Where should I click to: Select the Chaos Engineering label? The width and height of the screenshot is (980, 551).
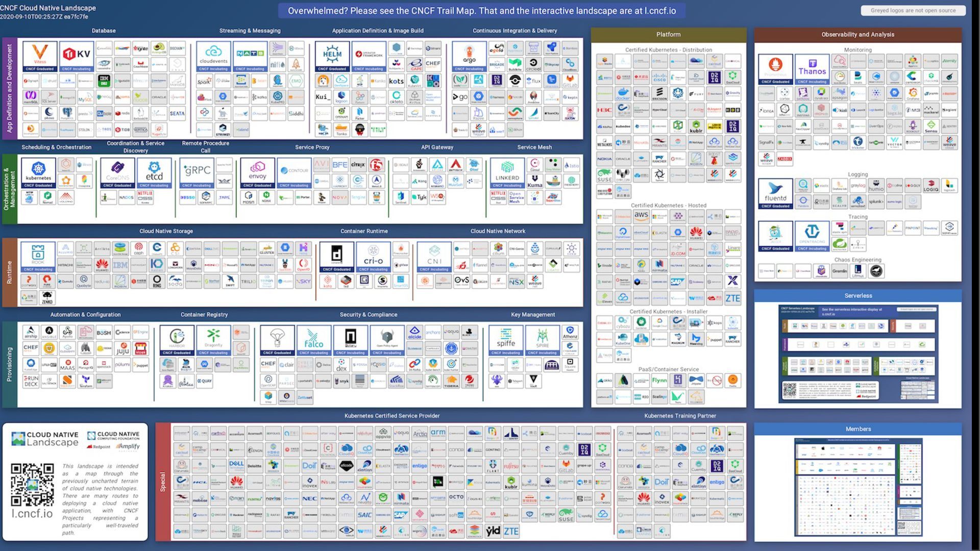pyautogui.click(x=857, y=260)
